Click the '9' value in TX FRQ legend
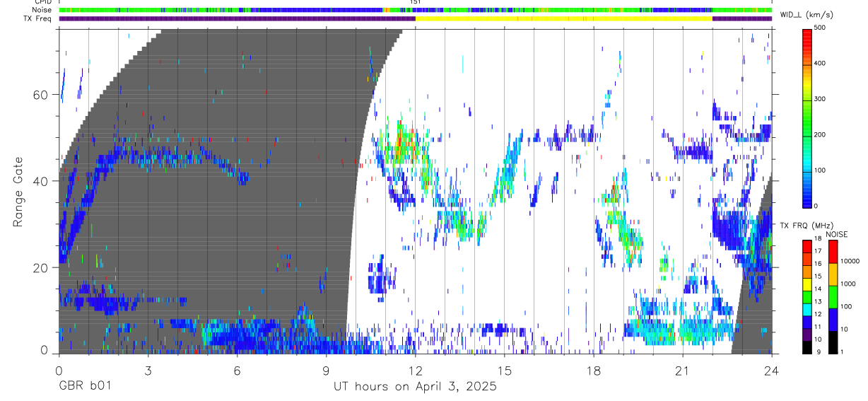This screenshot has height=401, width=868. tap(820, 351)
